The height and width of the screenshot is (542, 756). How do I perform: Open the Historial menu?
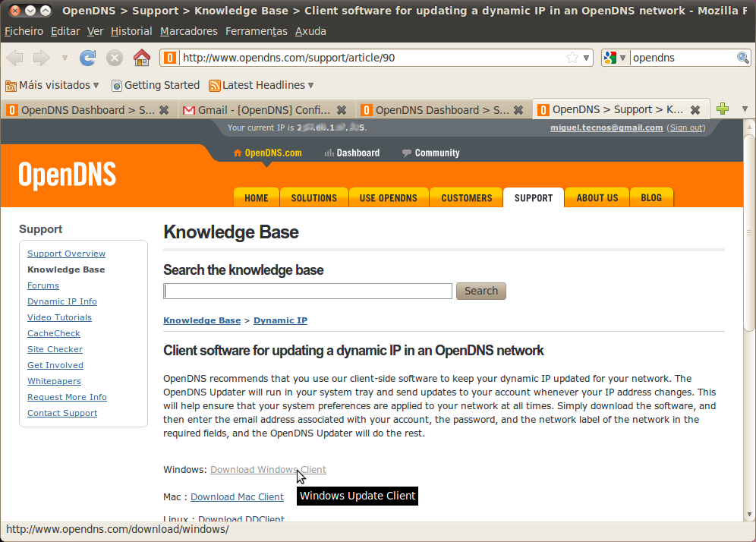(131, 31)
